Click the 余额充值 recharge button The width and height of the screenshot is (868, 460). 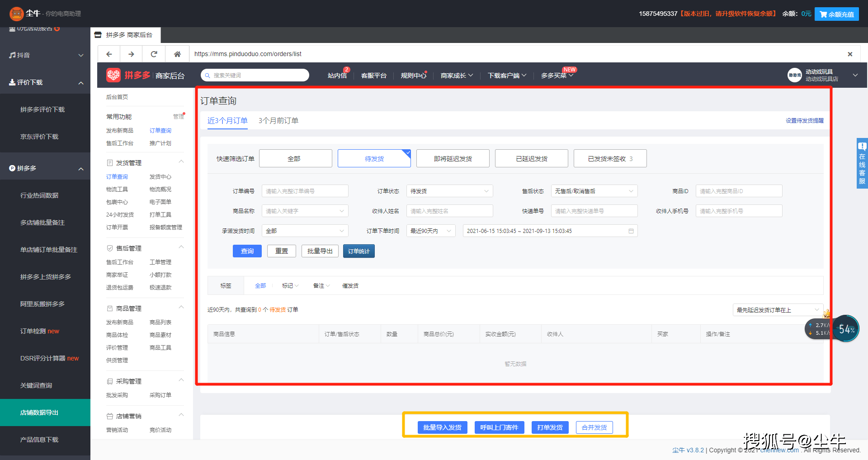(836, 14)
